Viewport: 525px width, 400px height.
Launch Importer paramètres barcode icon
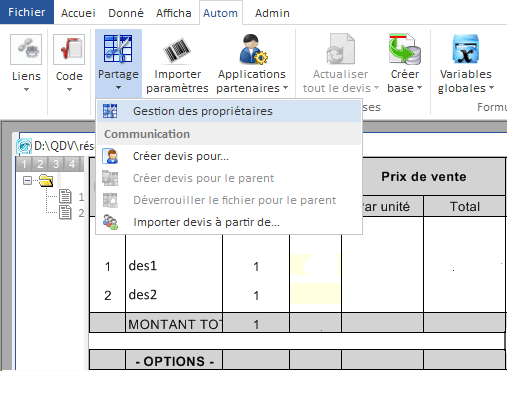point(177,50)
